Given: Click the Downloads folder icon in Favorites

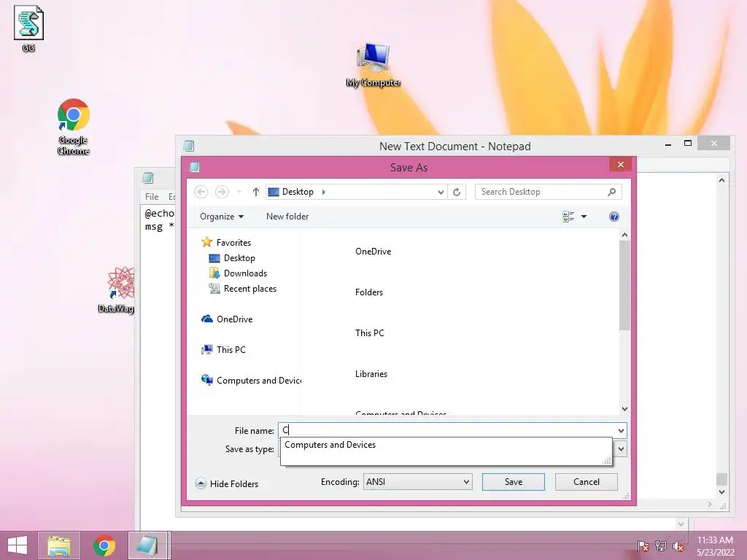Looking at the screenshot, I should tap(214, 273).
